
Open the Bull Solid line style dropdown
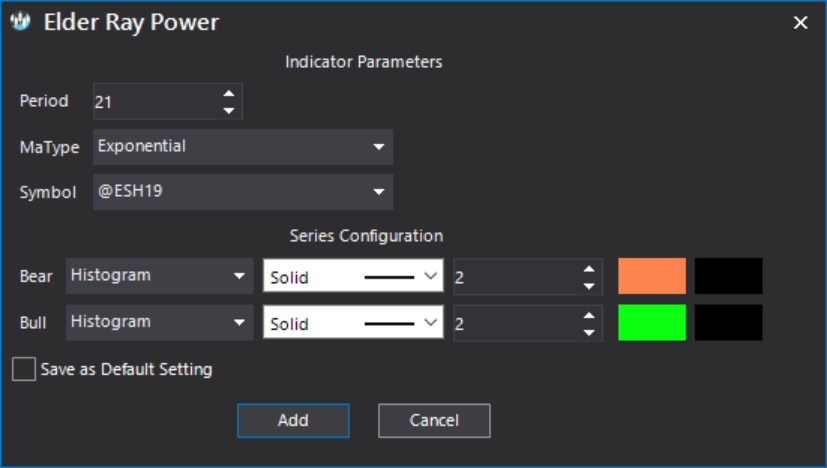(353, 322)
